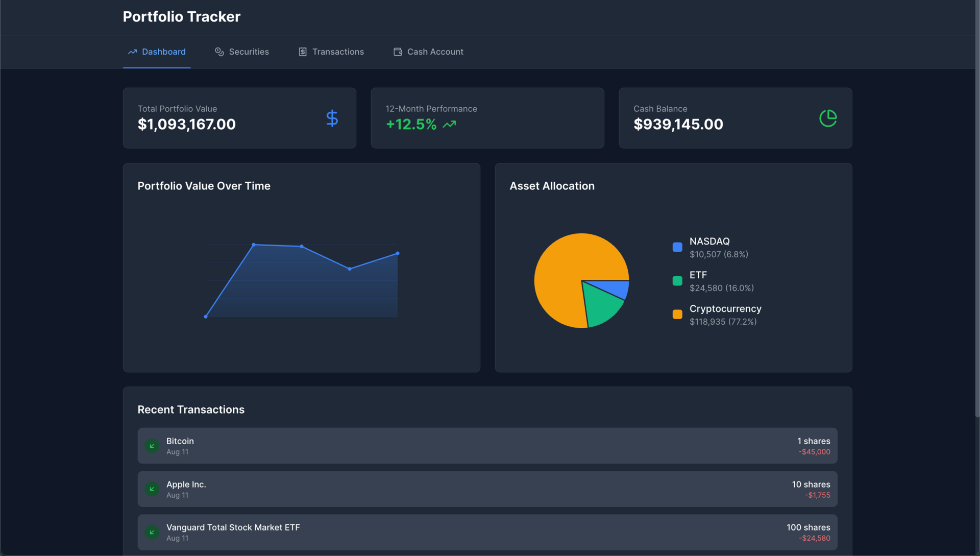
Task: Open the Vanguard Total Stock Market ETF row
Action: [x=487, y=532]
